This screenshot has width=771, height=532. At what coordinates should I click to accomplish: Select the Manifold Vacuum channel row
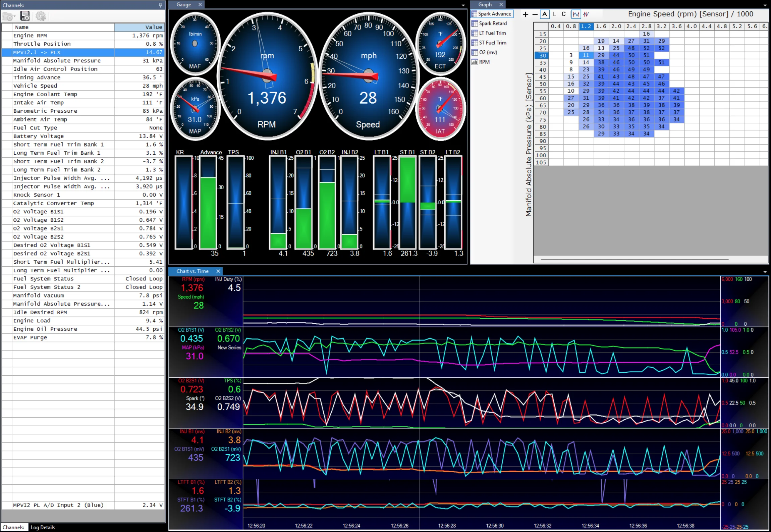pos(83,296)
